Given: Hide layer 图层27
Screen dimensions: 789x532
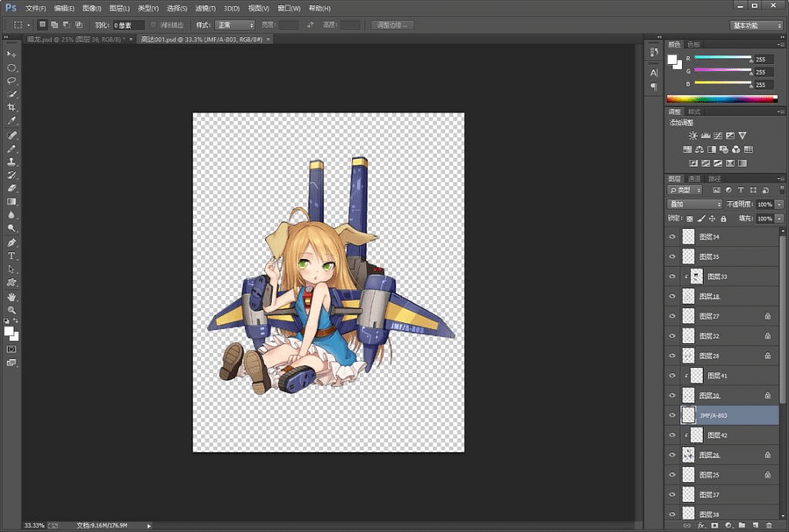Looking at the screenshot, I should [x=672, y=316].
